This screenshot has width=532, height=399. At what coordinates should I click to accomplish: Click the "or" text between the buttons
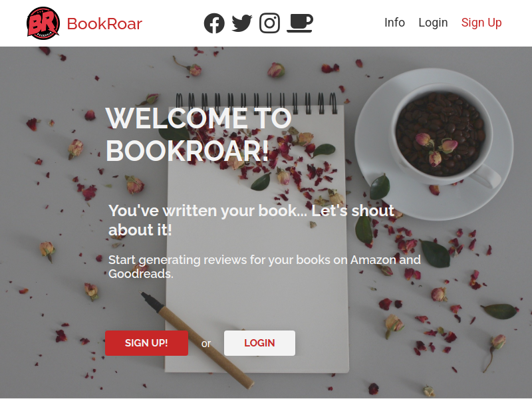tap(206, 344)
